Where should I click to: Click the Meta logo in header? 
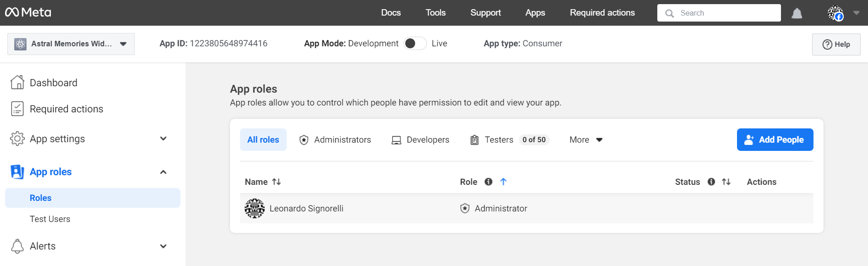[28, 12]
